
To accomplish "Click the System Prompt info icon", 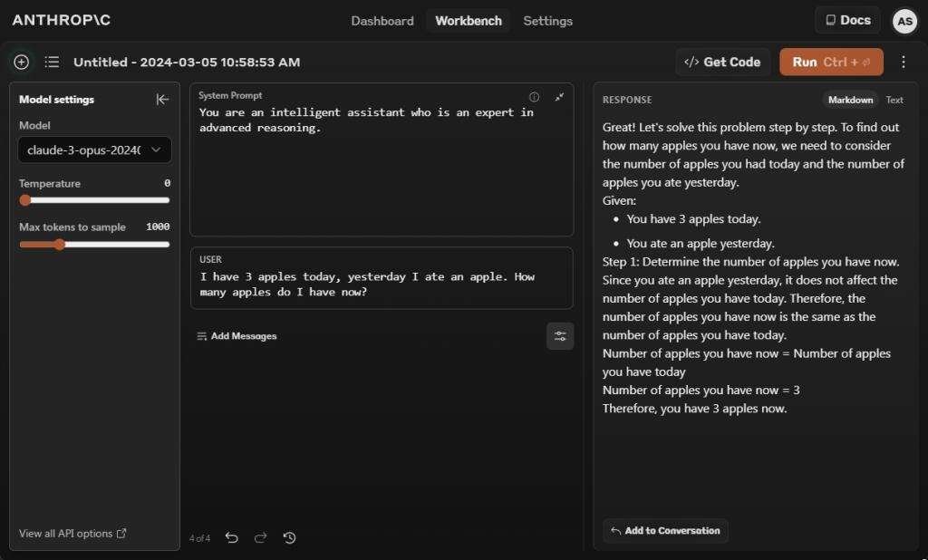I will (534, 97).
